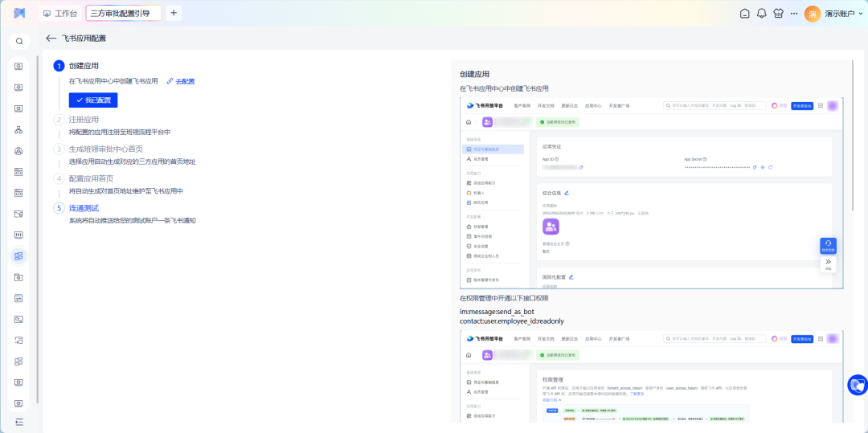Click the first 飞书开放平台 screenshot thumbnail
Image resolution: width=868 pixels, height=433 pixels.
click(651, 193)
